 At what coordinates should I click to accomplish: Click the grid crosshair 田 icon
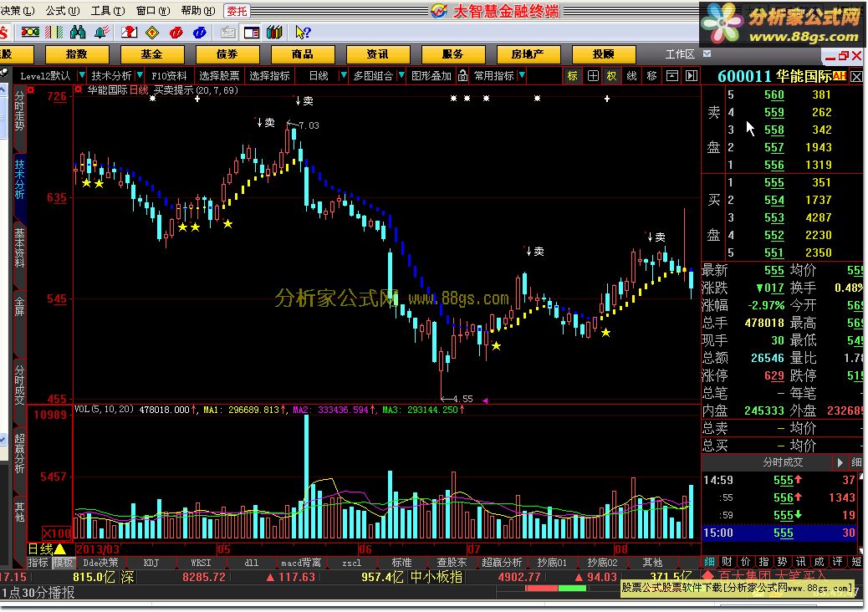click(x=592, y=76)
